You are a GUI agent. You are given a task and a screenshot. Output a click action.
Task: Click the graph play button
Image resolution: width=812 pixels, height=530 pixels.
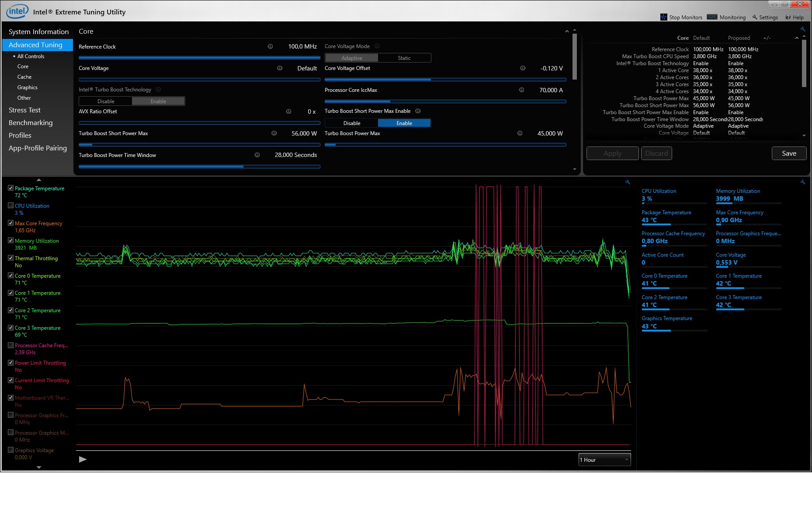tap(83, 460)
